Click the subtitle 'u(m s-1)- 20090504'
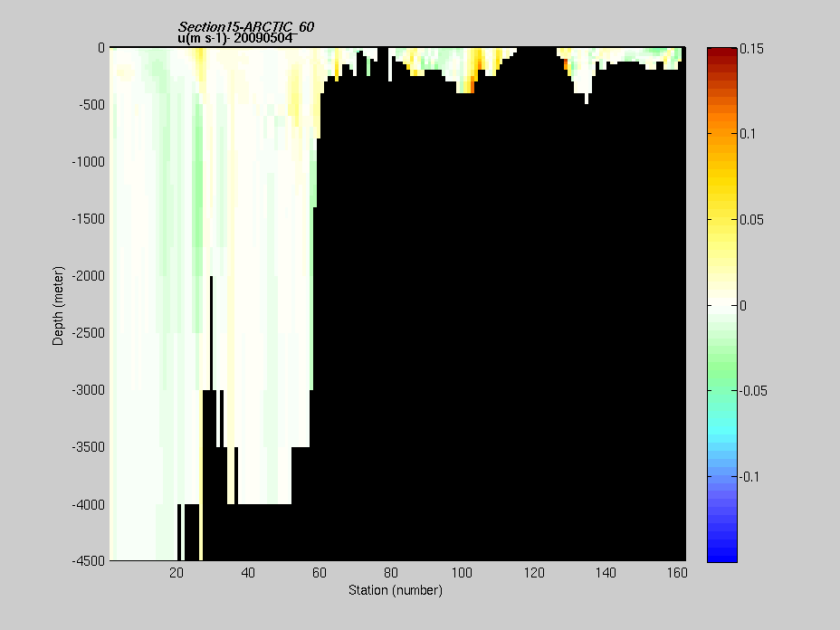Viewport: 840px width, 630px height. pos(235,38)
